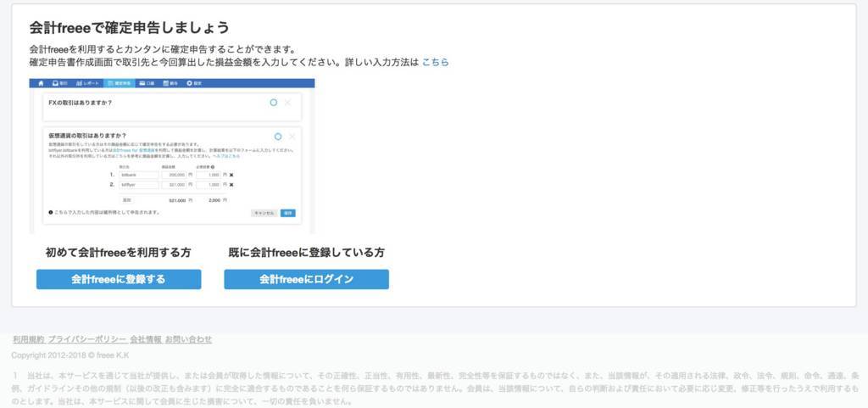Click the 会計freeeに登録する button
Screen dimensions: 868x408
tap(119, 279)
